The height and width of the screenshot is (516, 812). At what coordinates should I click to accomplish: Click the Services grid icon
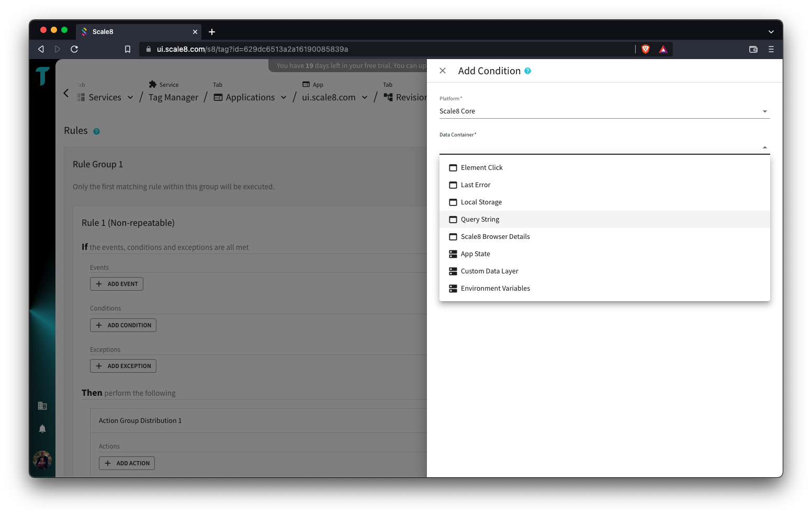click(x=81, y=97)
